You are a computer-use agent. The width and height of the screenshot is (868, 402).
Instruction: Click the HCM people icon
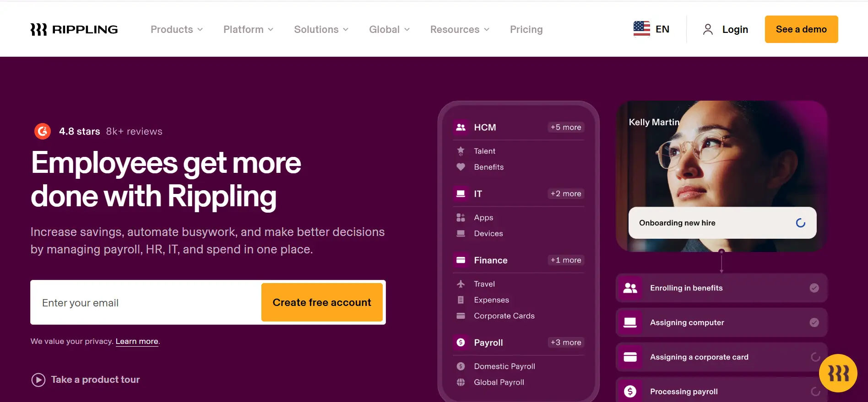click(x=461, y=127)
